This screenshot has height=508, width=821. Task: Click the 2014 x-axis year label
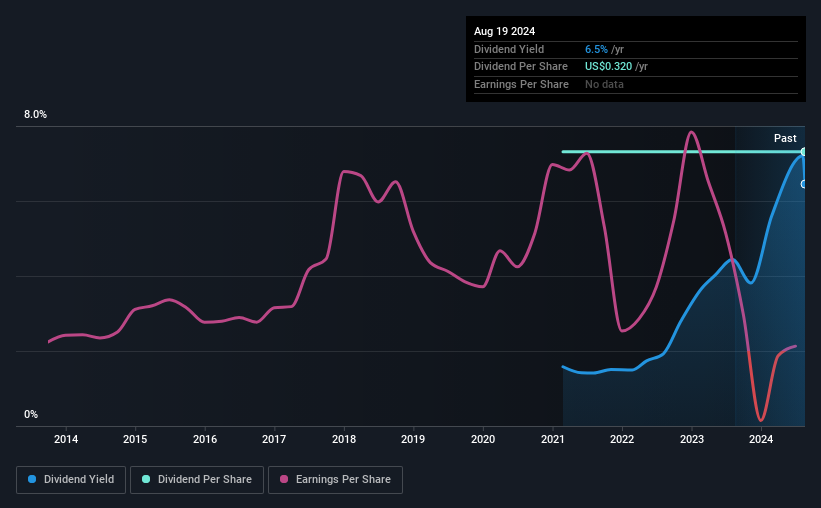point(66,439)
